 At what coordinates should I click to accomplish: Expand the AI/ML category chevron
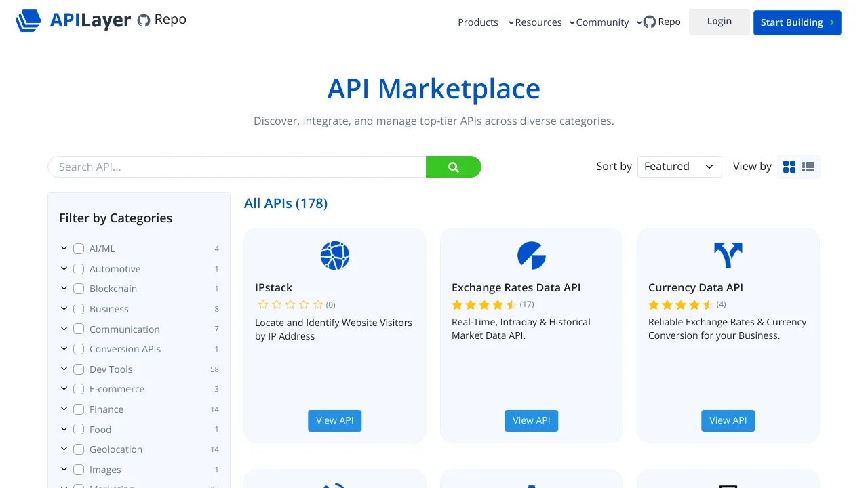coord(64,248)
